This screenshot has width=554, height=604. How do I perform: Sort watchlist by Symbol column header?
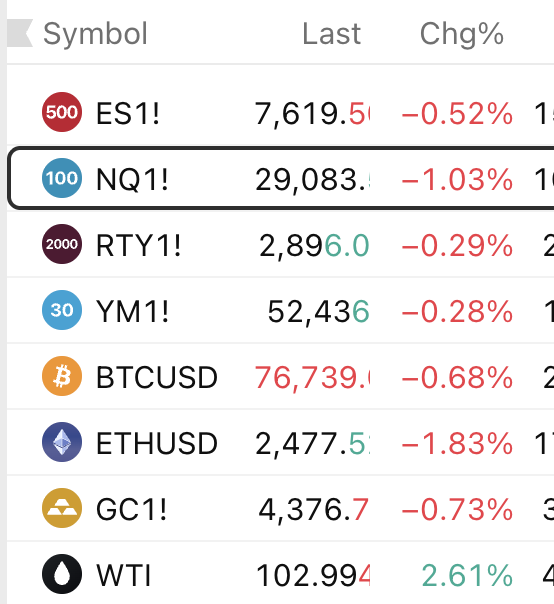click(95, 34)
